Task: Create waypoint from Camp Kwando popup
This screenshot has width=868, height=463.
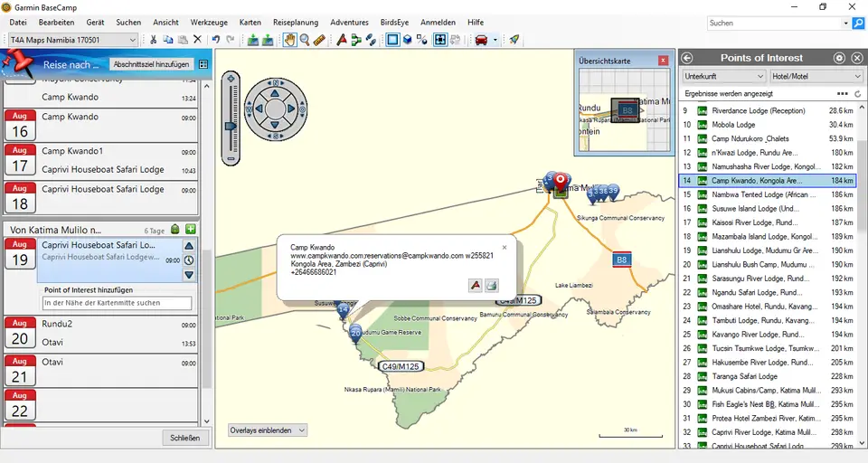Action: point(476,285)
